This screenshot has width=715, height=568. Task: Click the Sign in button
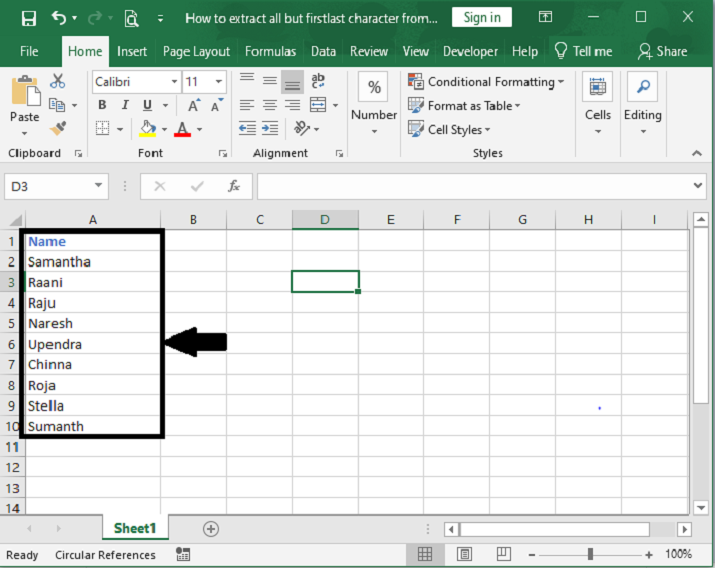point(482,17)
